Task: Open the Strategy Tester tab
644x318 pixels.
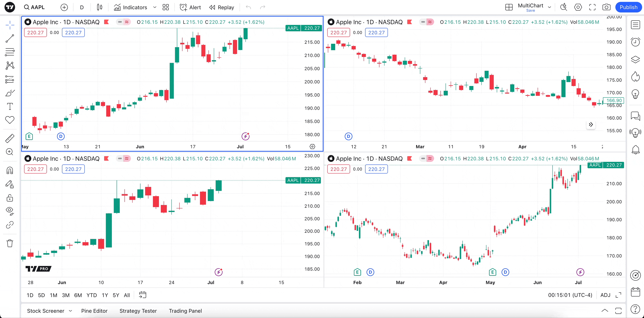Action: pyautogui.click(x=138, y=311)
